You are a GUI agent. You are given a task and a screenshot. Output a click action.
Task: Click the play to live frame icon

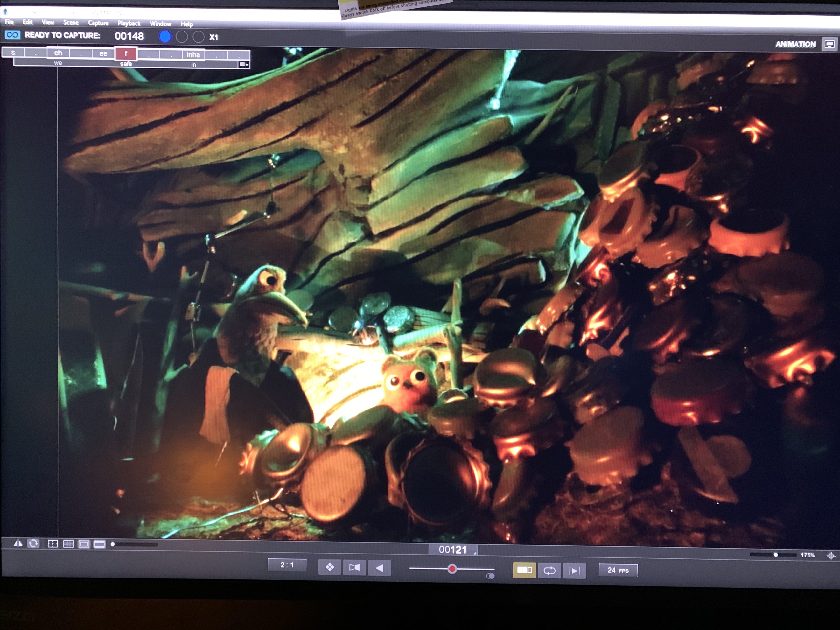[x=574, y=571]
